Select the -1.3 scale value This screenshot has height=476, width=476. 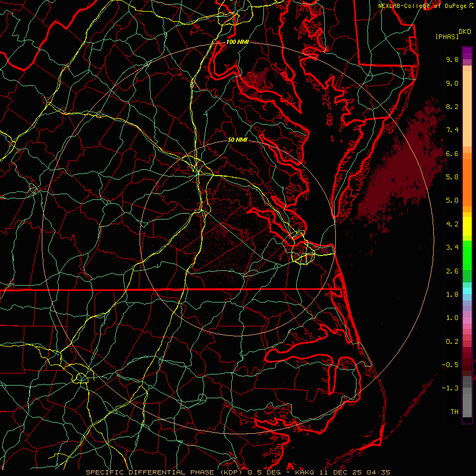[x=450, y=388]
